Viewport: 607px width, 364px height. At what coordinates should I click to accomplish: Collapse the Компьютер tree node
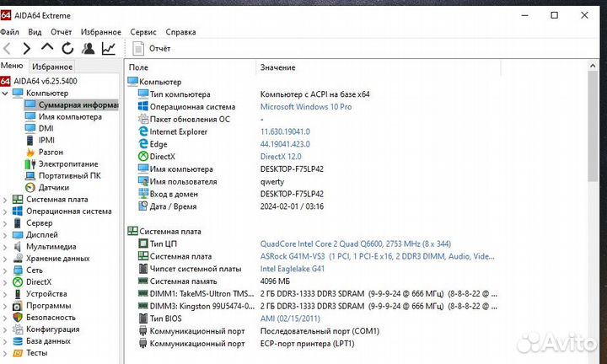coord(6,93)
